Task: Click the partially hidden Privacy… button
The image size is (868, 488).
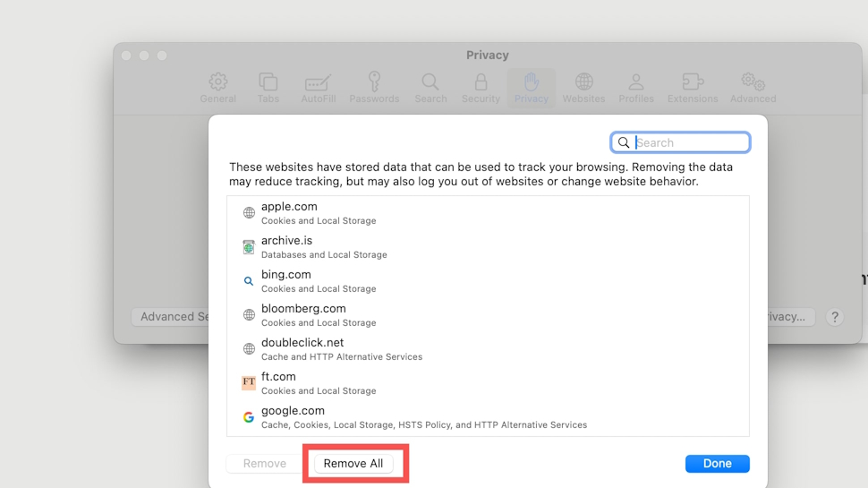Action: (790, 317)
